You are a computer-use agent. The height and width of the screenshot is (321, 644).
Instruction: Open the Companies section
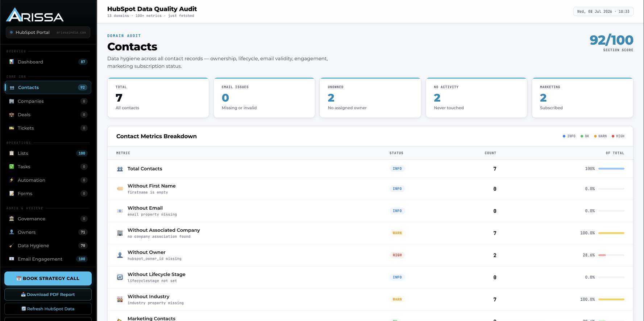(x=48, y=101)
